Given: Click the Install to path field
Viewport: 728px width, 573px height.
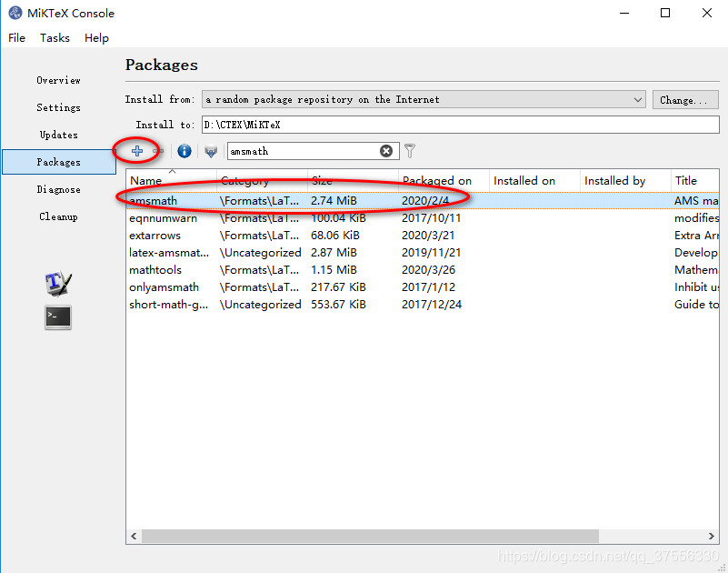Looking at the screenshot, I should tap(461, 125).
